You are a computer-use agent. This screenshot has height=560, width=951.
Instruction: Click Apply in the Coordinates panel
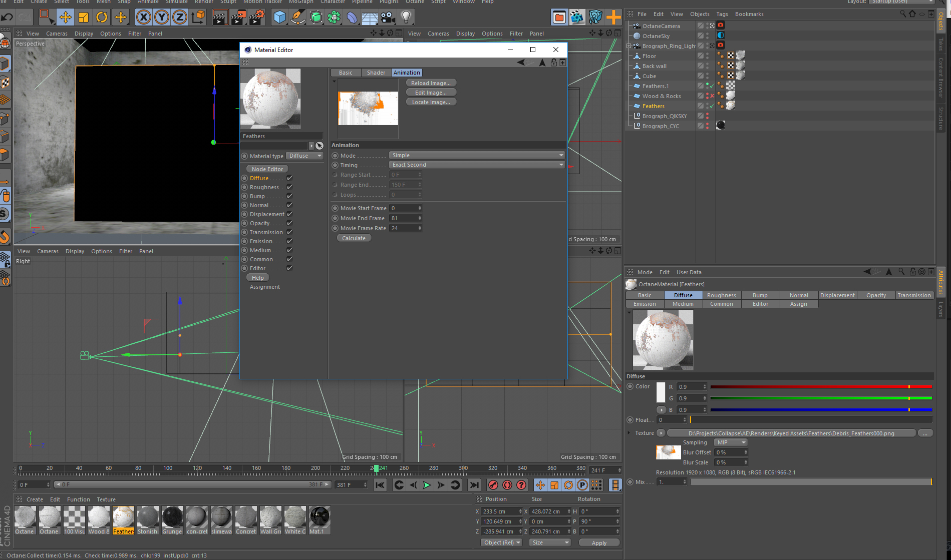click(x=599, y=543)
